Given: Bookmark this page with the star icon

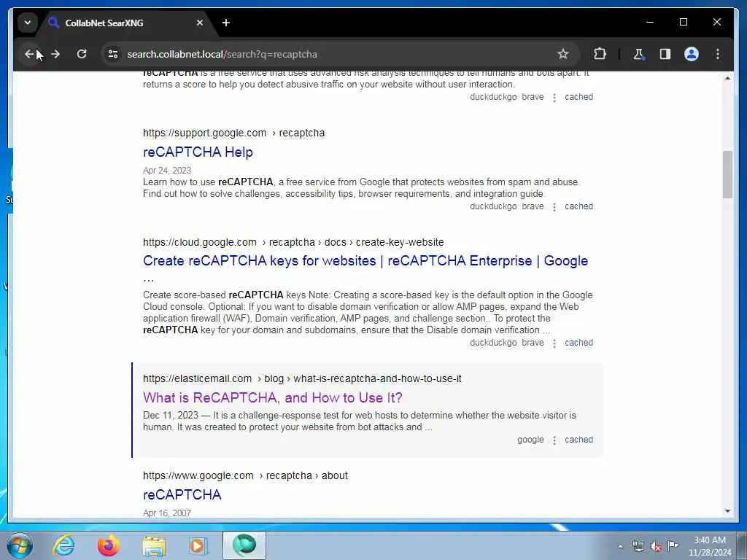Looking at the screenshot, I should point(562,54).
